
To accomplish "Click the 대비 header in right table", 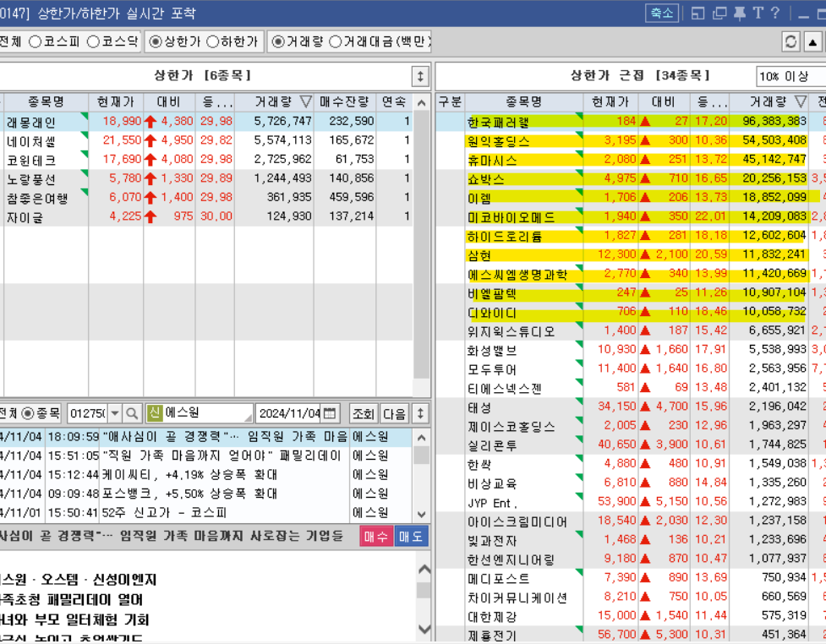I will click(664, 101).
